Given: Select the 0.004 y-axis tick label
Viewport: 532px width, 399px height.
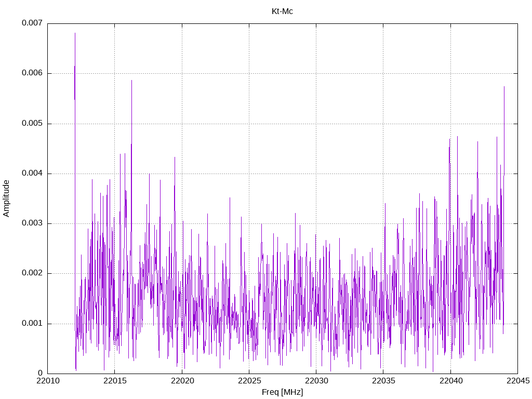Looking at the screenshot, I should pyautogui.click(x=32, y=174).
